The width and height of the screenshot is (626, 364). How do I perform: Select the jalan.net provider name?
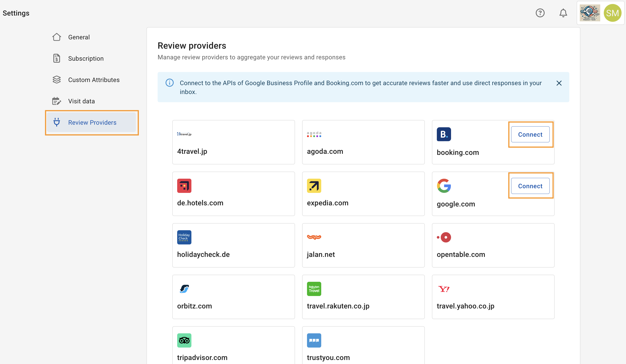pyautogui.click(x=321, y=254)
